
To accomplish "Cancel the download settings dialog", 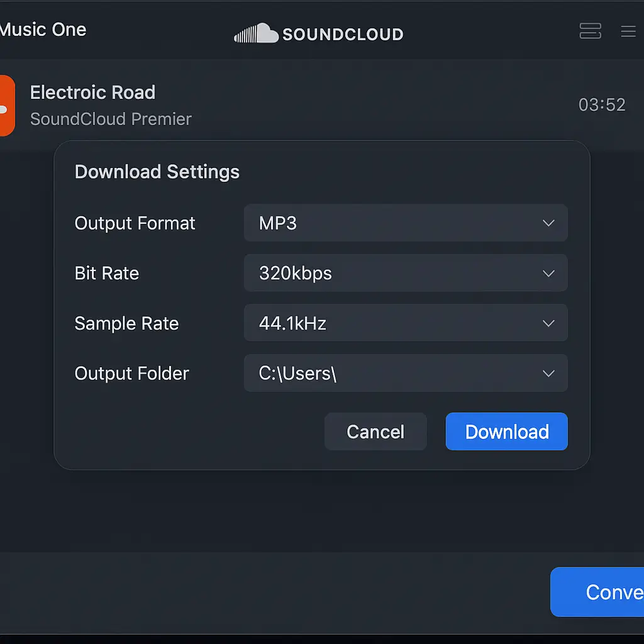I will point(375,431).
